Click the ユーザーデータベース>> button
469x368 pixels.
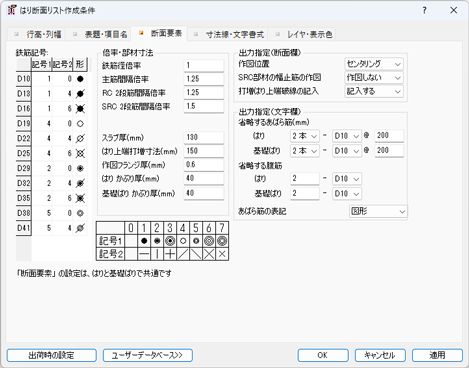click(148, 355)
